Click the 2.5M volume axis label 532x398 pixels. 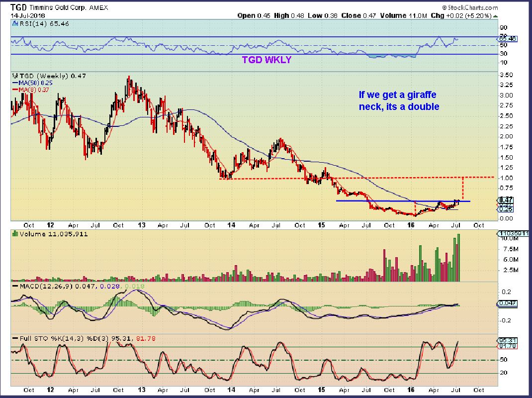[511, 270]
